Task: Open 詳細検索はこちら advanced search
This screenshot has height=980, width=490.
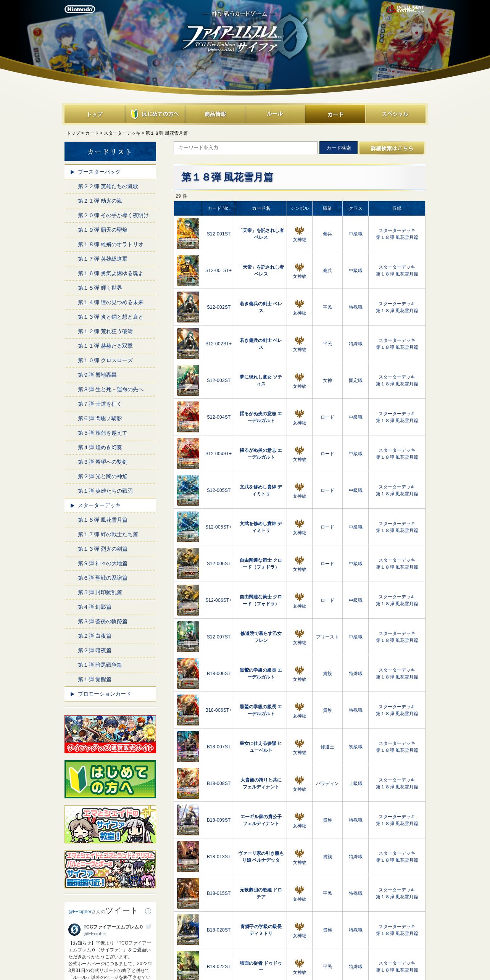Action: click(392, 148)
